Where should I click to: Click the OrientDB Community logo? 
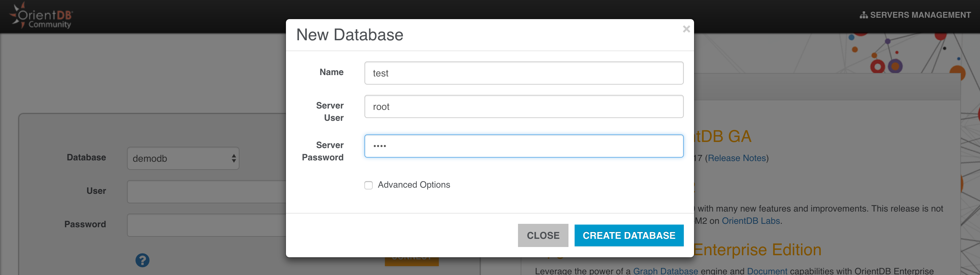click(41, 16)
